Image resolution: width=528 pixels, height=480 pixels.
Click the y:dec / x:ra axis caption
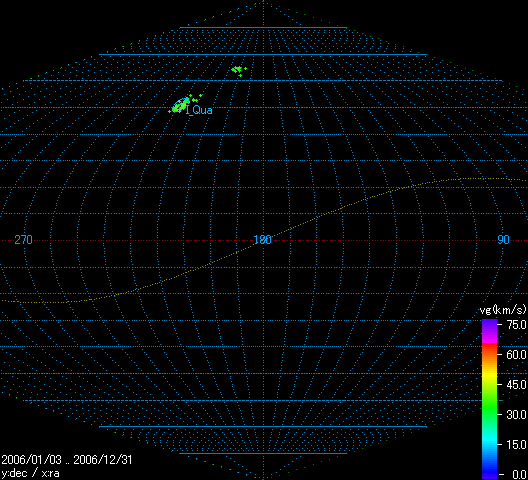pyautogui.click(x=31, y=474)
